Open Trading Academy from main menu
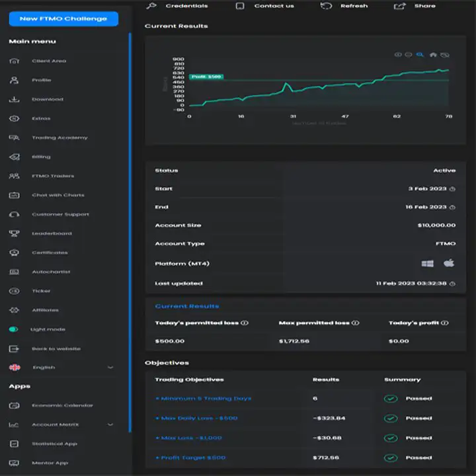This screenshot has height=476, width=476. tap(59, 138)
